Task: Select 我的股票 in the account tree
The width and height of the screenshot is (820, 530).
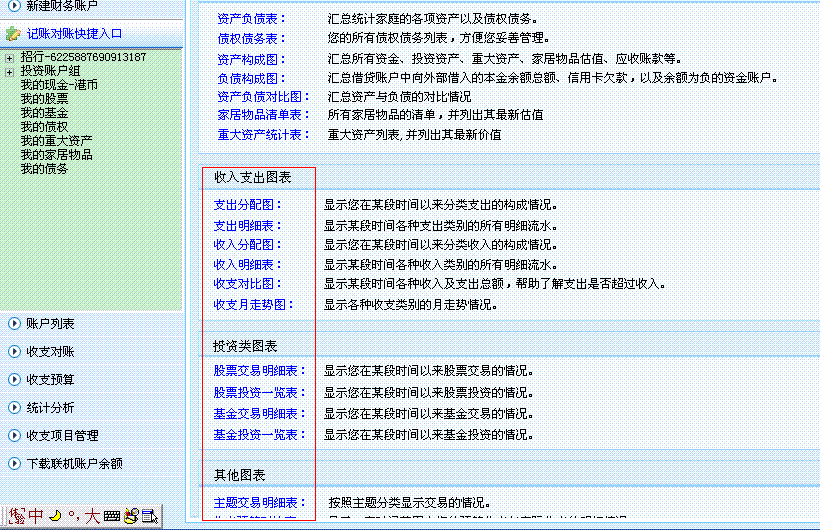Action: 44,99
